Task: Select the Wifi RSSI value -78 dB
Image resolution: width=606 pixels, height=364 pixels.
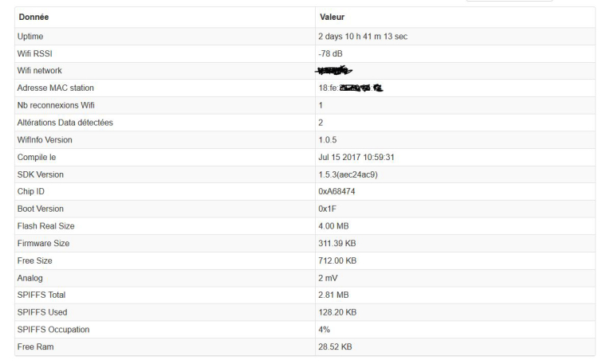Action: [x=330, y=53]
